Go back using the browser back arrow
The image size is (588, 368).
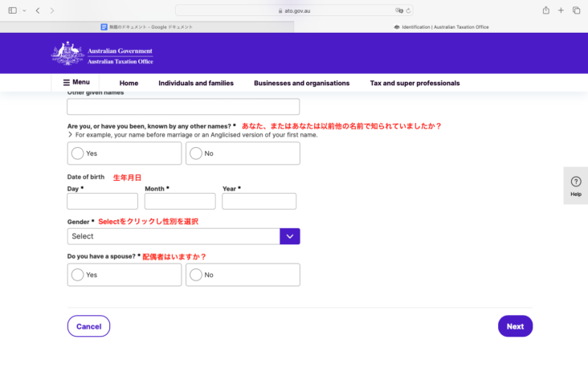click(38, 10)
